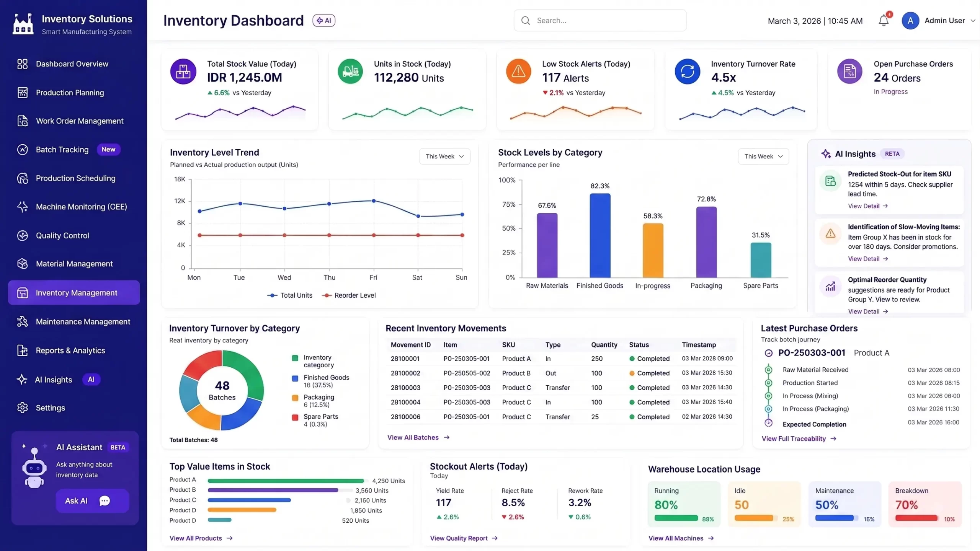Click the Units in Stock forklift icon
This screenshot has width=980, height=551.
coord(350,71)
